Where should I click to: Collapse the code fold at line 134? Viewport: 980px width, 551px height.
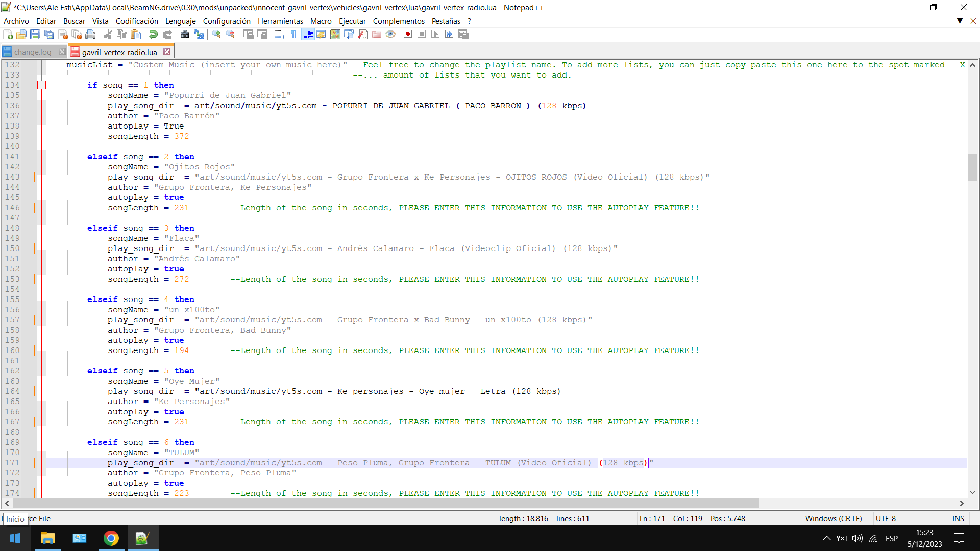[x=42, y=85]
